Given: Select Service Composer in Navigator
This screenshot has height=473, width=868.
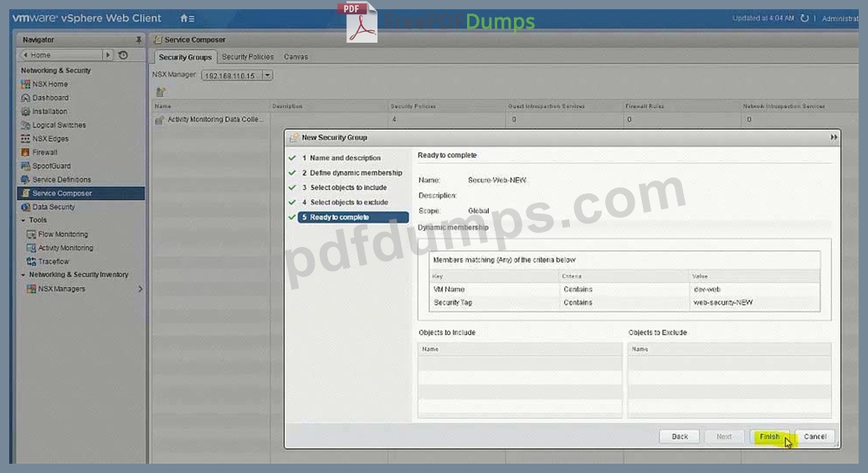Looking at the screenshot, I should click(x=81, y=193).
